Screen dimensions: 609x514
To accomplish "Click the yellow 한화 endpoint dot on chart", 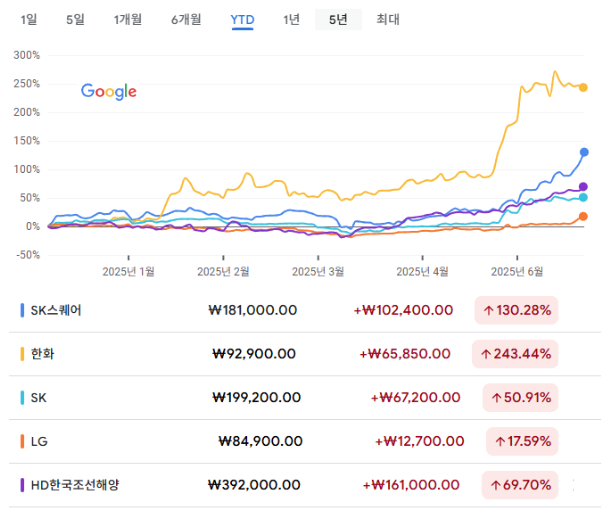I will tap(583, 87).
